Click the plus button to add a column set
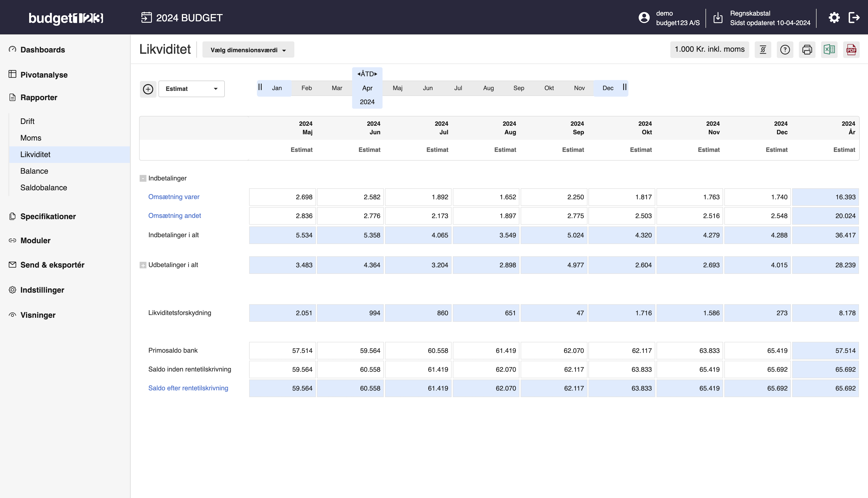The width and height of the screenshot is (868, 498). coord(148,89)
